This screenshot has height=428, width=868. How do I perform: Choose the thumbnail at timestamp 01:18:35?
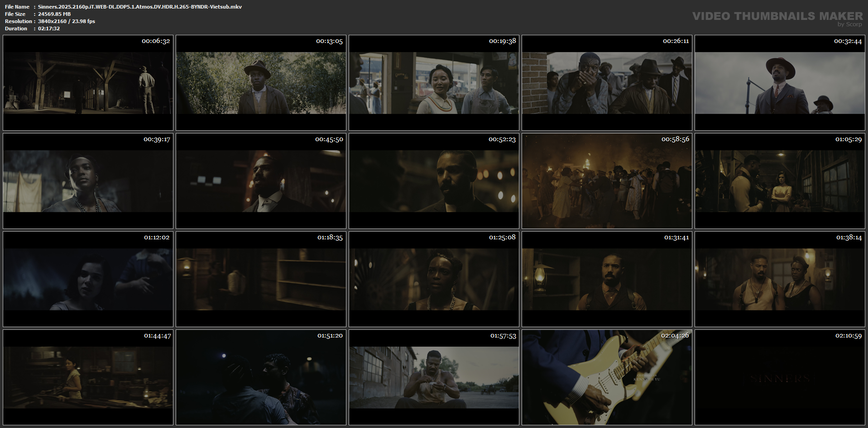point(261,279)
